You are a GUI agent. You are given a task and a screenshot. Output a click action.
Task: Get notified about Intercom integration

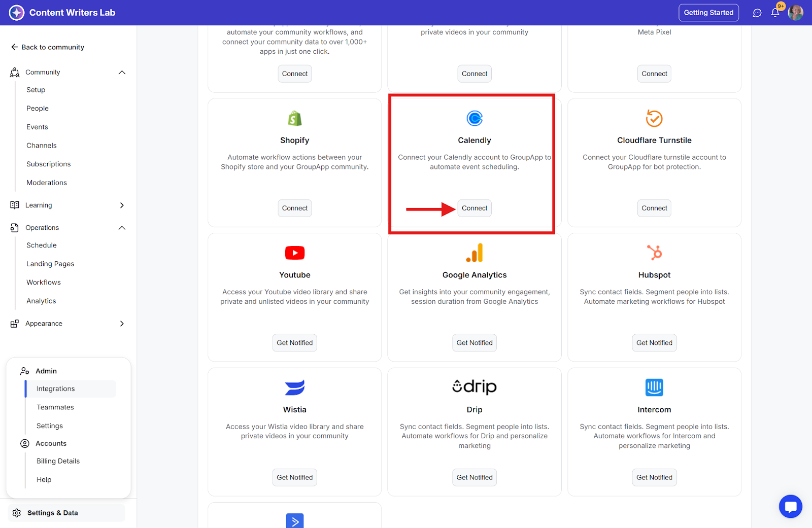[654, 478]
